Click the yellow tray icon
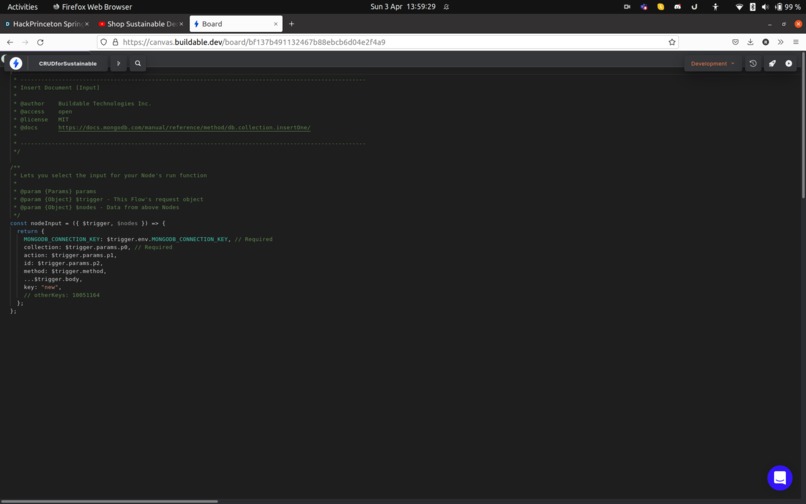 coord(661,7)
